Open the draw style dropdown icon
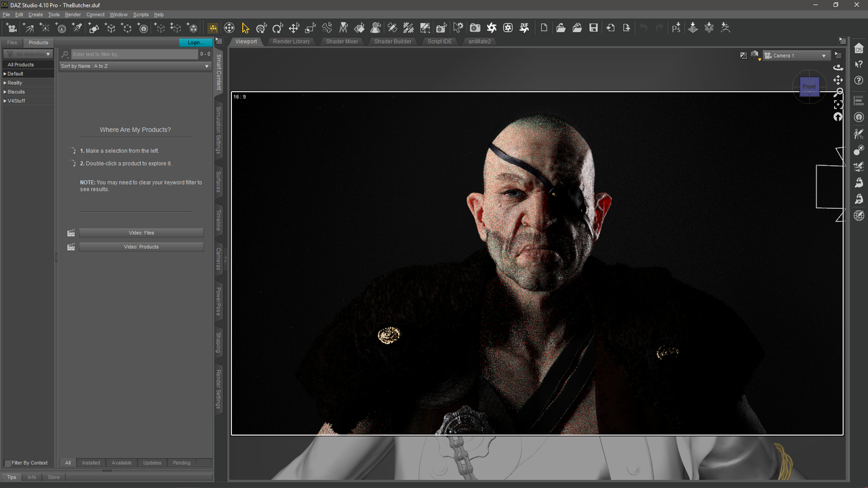 point(755,56)
